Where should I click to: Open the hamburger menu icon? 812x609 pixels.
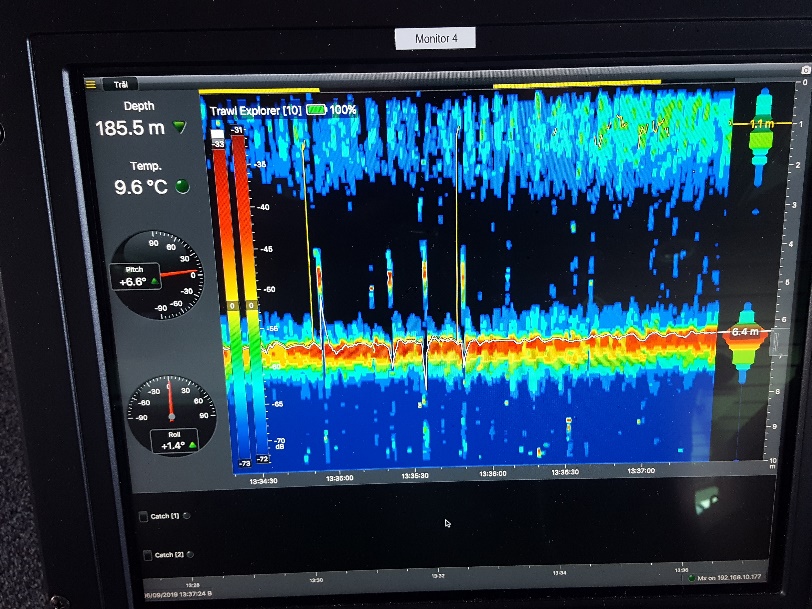tap(90, 85)
